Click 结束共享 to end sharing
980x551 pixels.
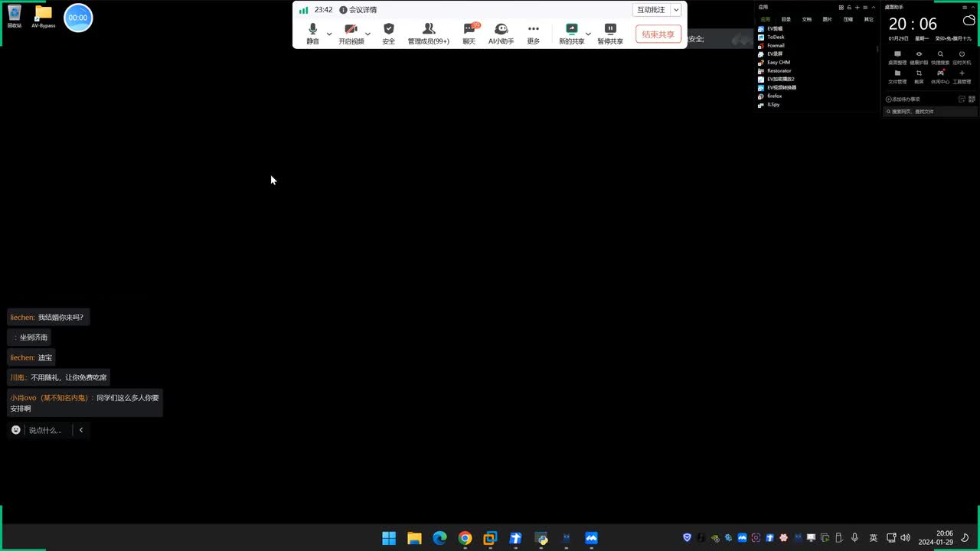(x=658, y=34)
